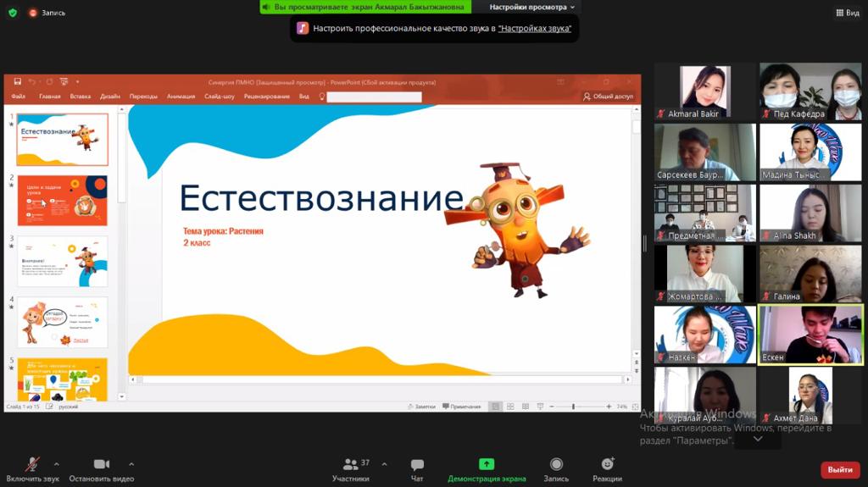Click the save icon in PowerPoint title bar

pos(17,82)
